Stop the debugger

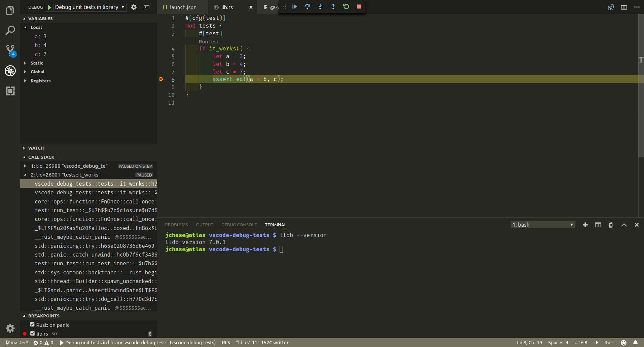pyautogui.click(x=359, y=6)
